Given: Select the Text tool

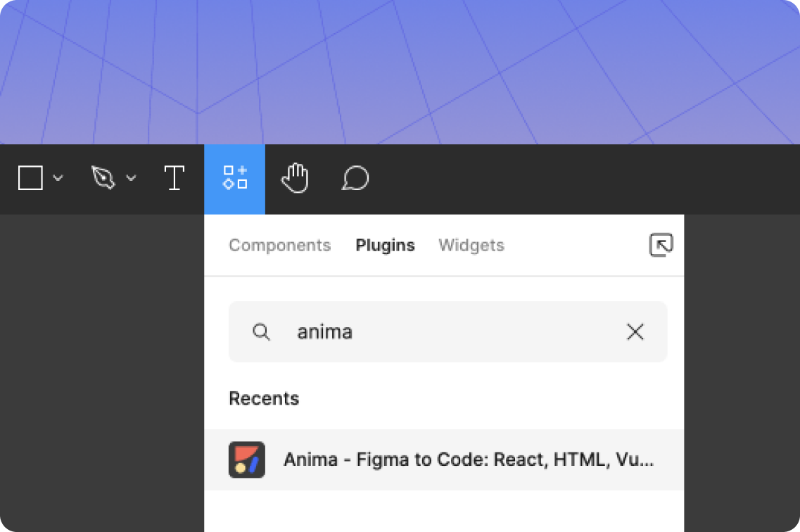Looking at the screenshot, I should pos(174,179).
